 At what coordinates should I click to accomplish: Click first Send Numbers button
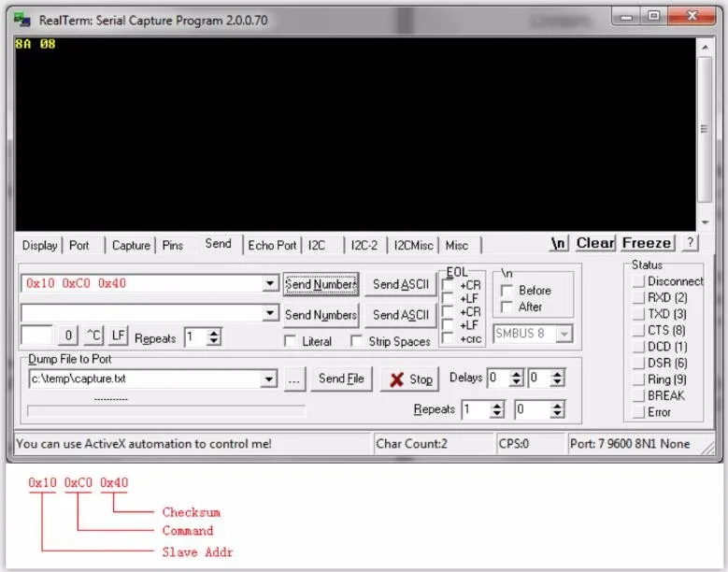pos(321,284)
